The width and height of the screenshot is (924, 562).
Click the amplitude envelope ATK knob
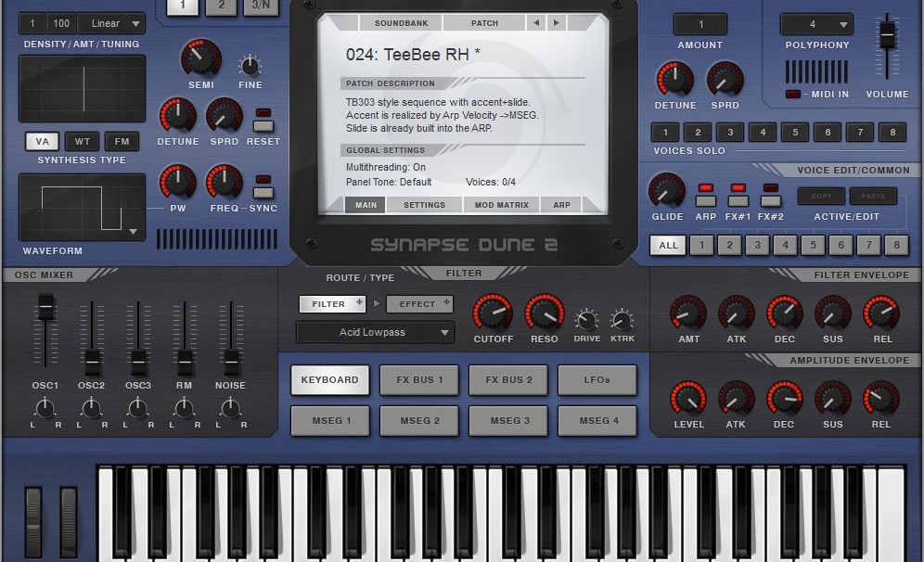click(x=736, y=398)
